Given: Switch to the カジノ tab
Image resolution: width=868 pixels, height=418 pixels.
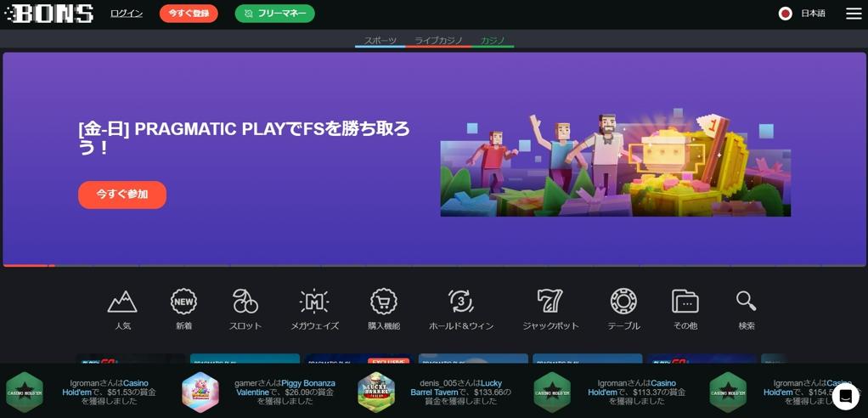Looking at the screenshot, I should (492, 41).
